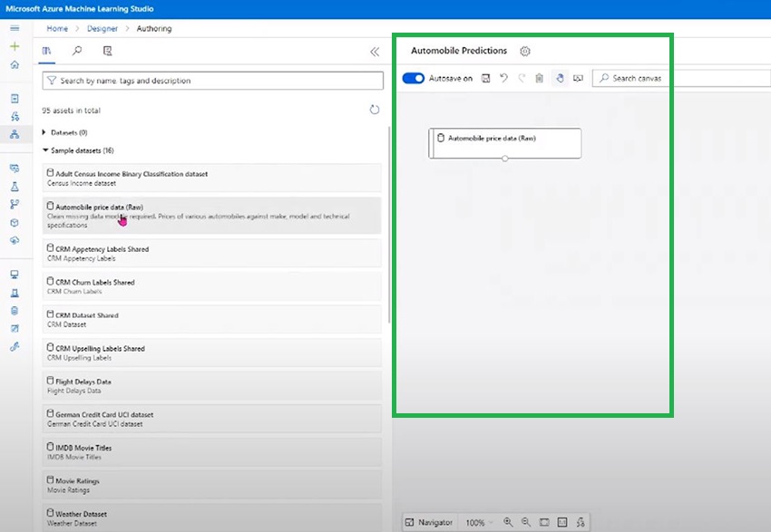Toggle the Navigator button

pos(429,522)
